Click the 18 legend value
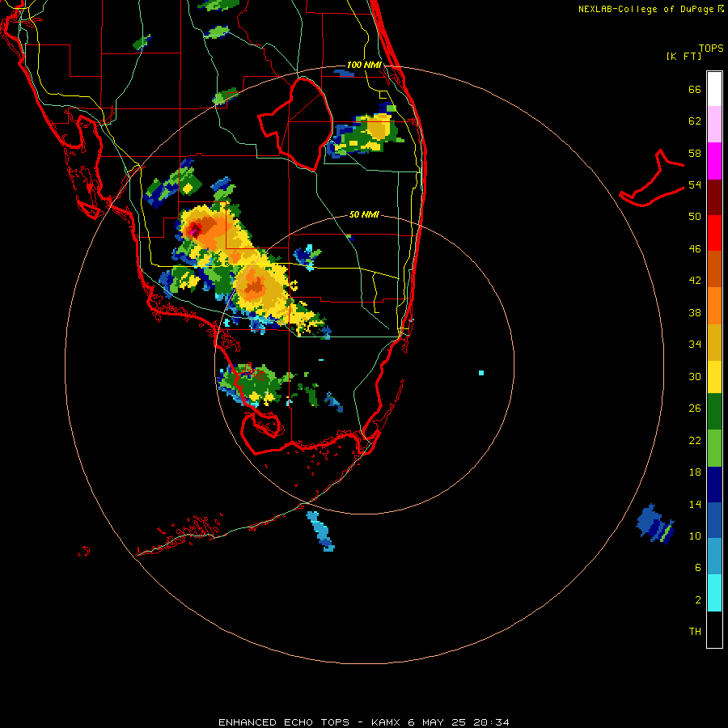The image size is (728, 728). [695, 472]
